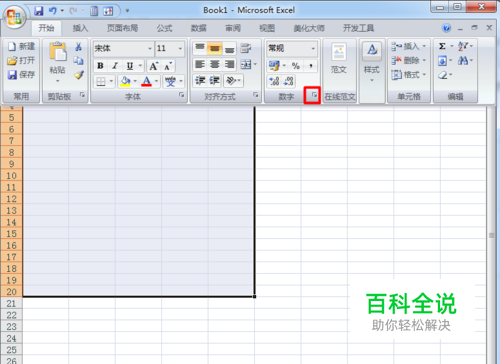Click the 打开 button
The height and width of the screenshot is (364, 500).
click(x=21, y=60)
